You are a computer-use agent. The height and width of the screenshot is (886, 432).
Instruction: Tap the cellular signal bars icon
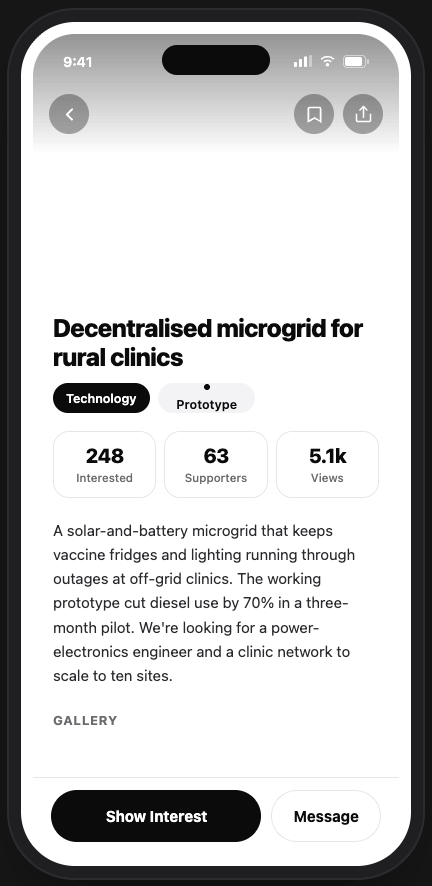303,61
